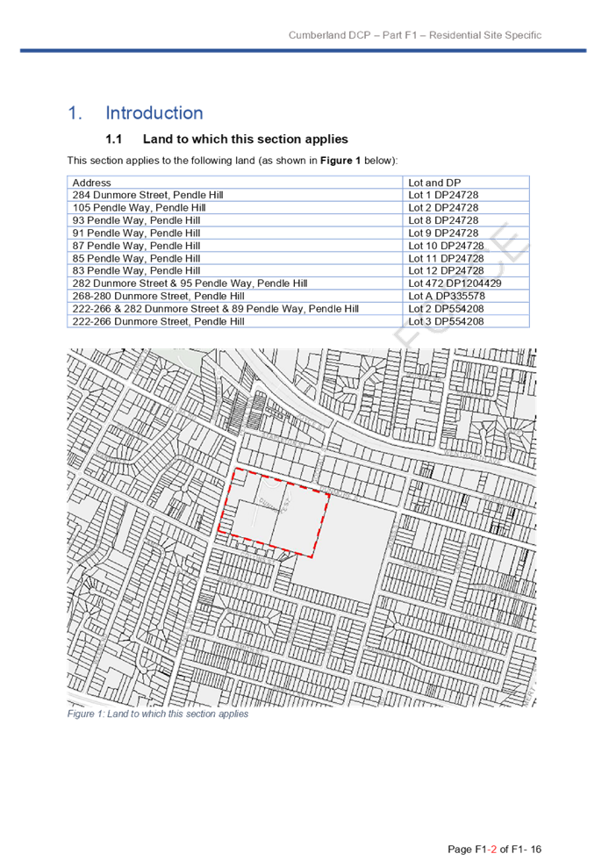Click the bold "Figure 1" reference in the intro sentence
The height and width of the screenshot is (868, 609).
pyautogui.click(x=337, y=161)
